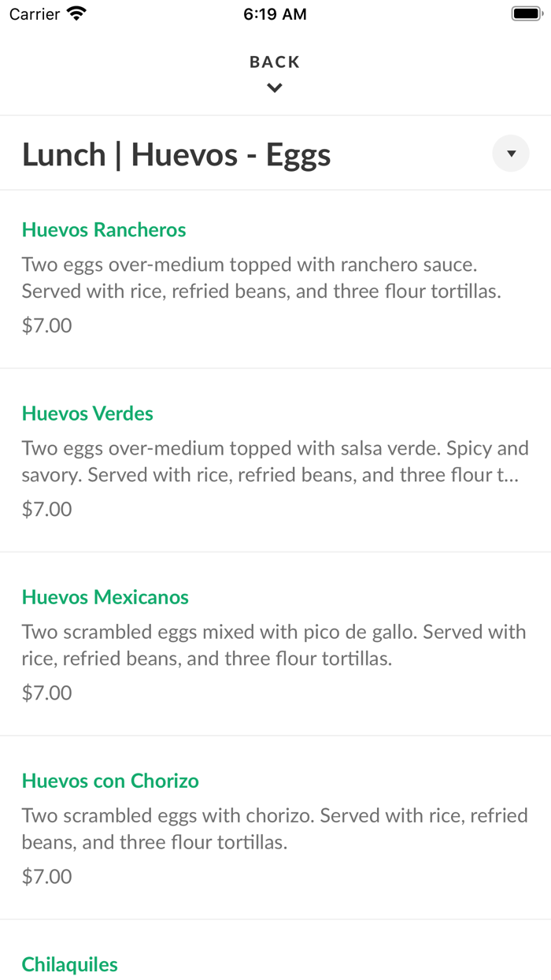This screenshot has height=980, width=551.
Task: Tap the truncated Huevos Verdes description text
Action: (275, 461)
